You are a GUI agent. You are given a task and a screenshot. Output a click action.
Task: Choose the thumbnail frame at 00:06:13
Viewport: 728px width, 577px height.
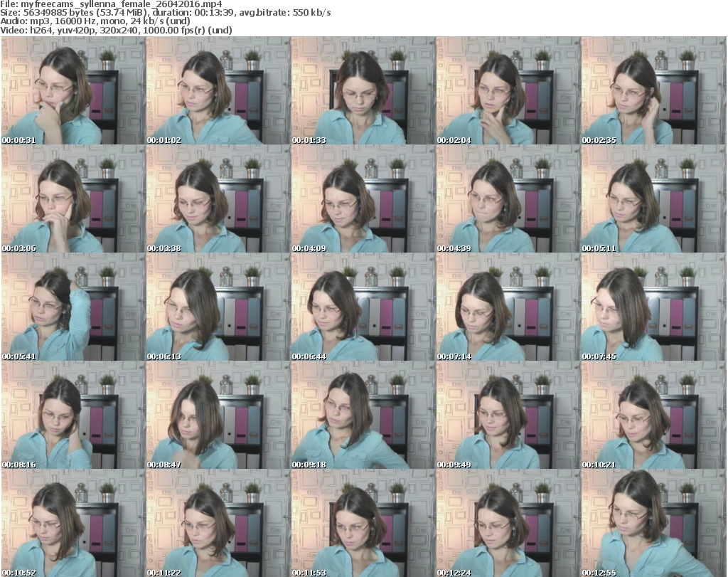point(218,307)
